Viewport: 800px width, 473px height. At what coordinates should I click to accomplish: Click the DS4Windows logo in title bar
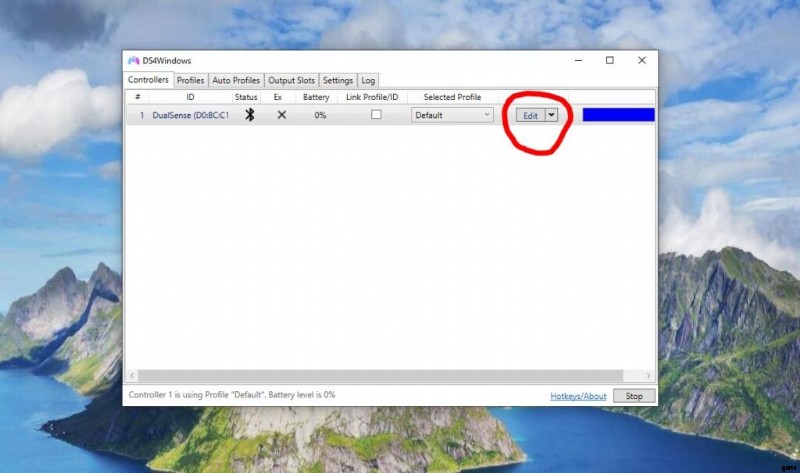click(134, 61)
